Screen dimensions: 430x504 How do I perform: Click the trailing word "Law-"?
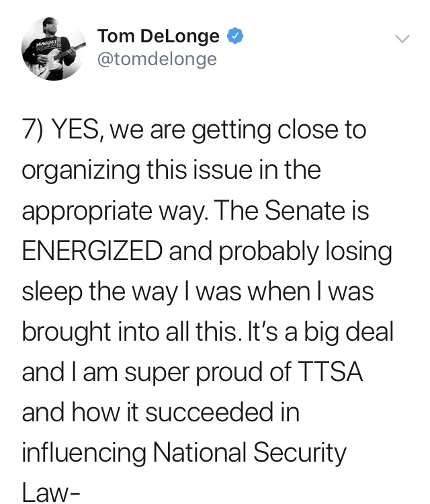51,493
